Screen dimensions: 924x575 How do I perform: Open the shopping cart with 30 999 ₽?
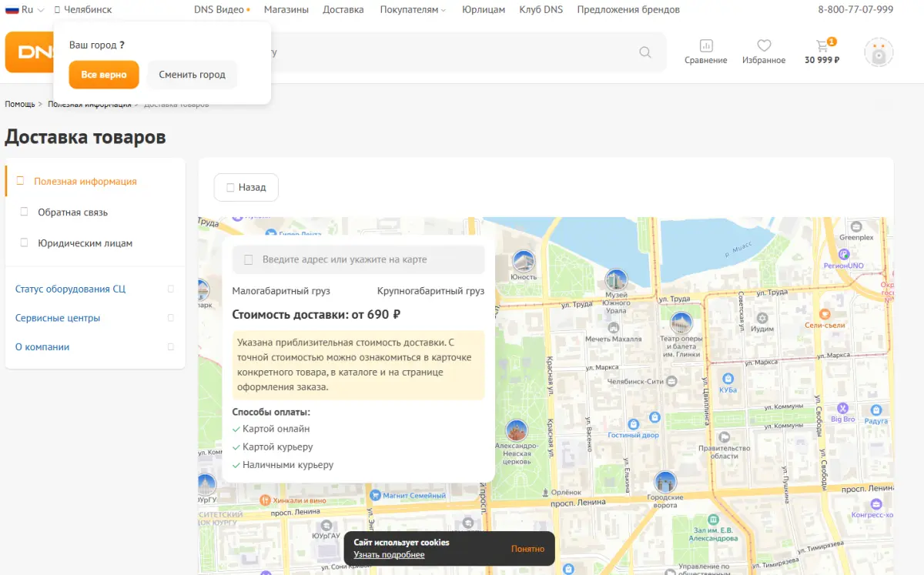[x=822, y=52]
